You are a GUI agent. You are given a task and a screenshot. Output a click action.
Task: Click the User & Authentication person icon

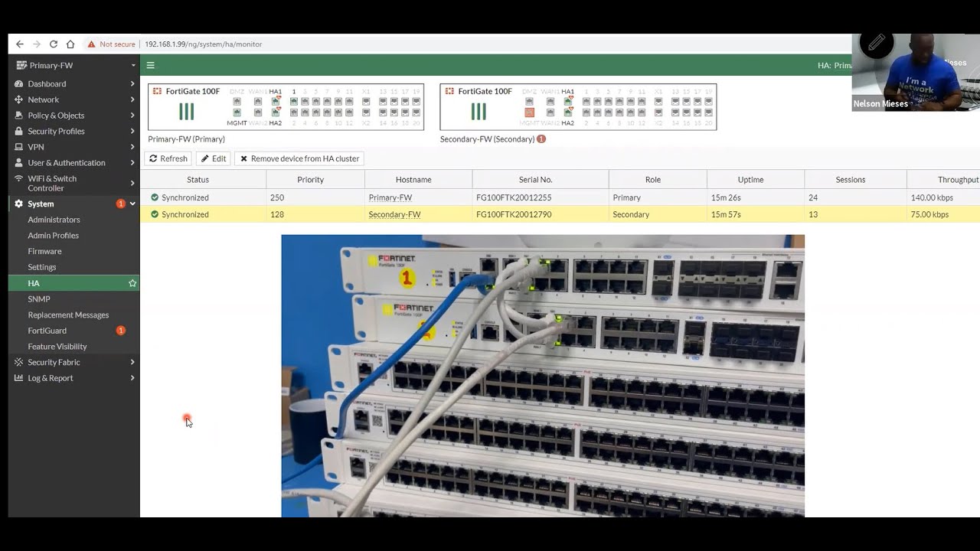pos(19,162)
